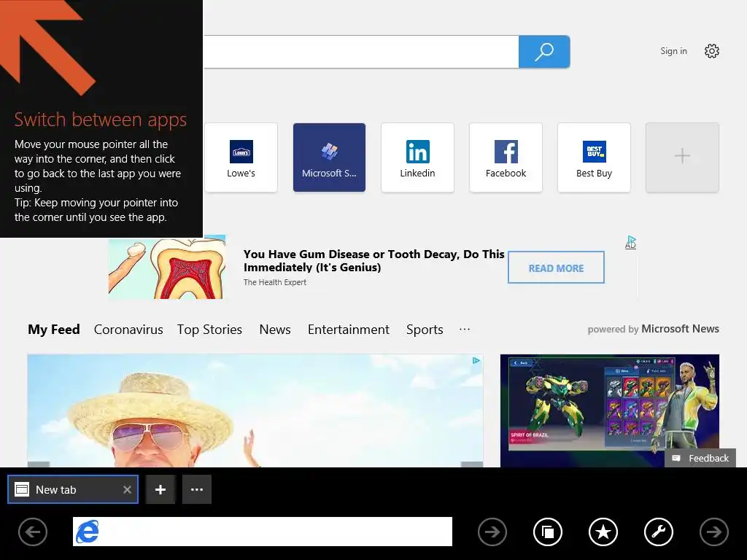Open the settings gear icon

(712, 51)
